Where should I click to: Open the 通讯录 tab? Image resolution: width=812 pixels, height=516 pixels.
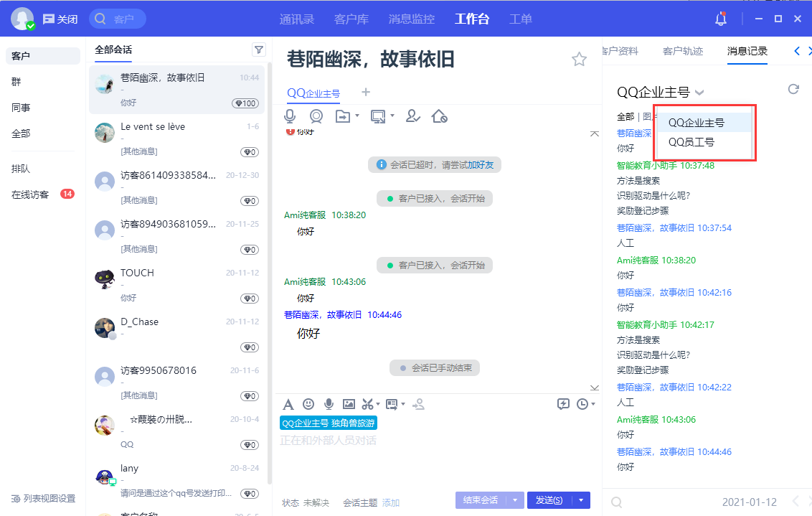pyautogui.click(x=297, y=19)
